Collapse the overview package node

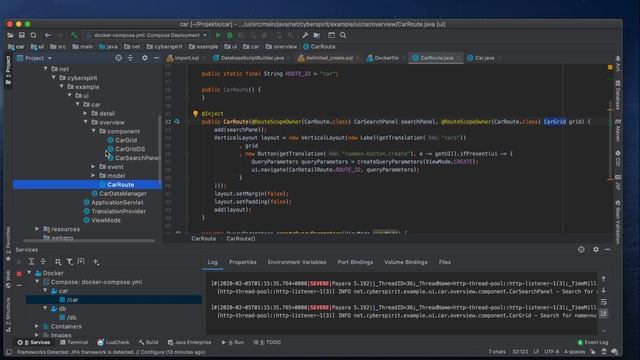[86, 122]
